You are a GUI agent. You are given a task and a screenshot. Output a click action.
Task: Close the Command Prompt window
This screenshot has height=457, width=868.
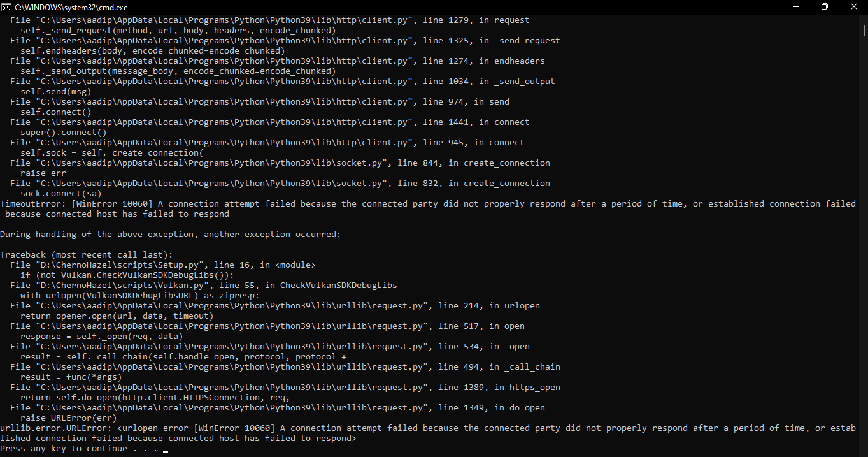[854, 7]
